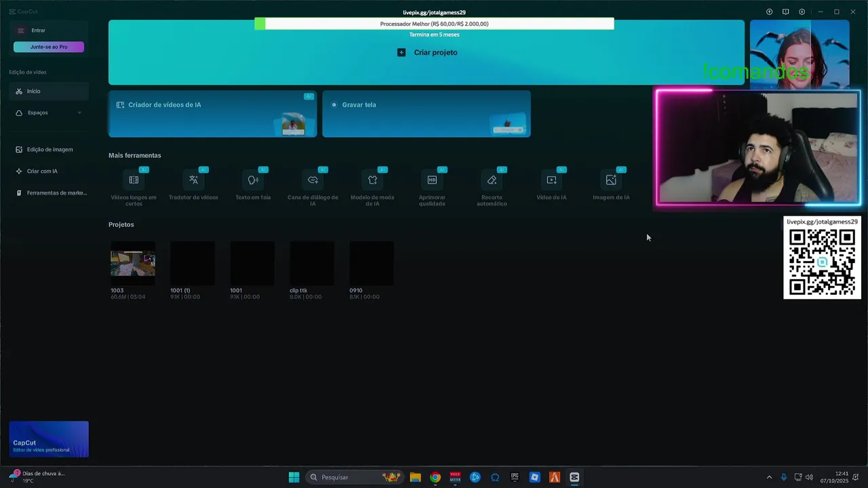Open Roblox icon in taskbar

pos(534,477)
